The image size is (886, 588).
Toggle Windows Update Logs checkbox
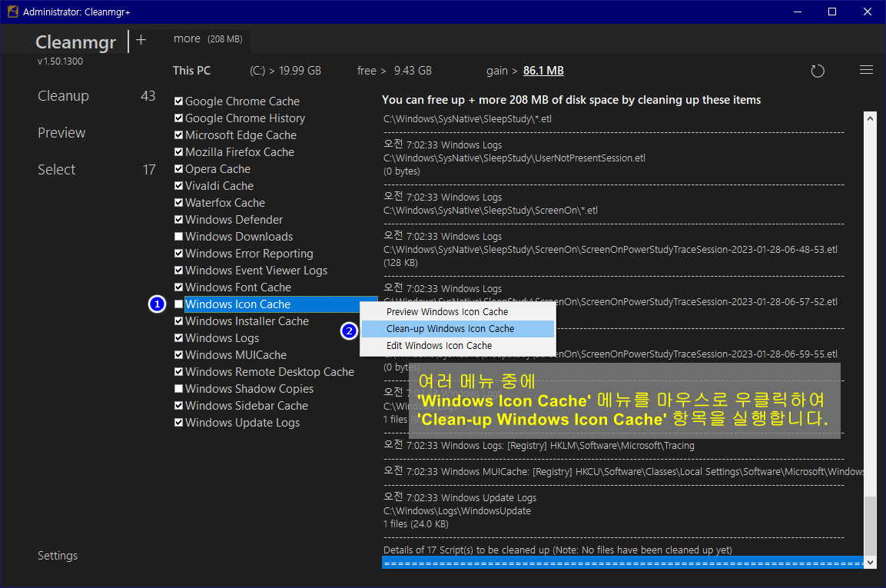pyautogui.click(x=178, y=422)
